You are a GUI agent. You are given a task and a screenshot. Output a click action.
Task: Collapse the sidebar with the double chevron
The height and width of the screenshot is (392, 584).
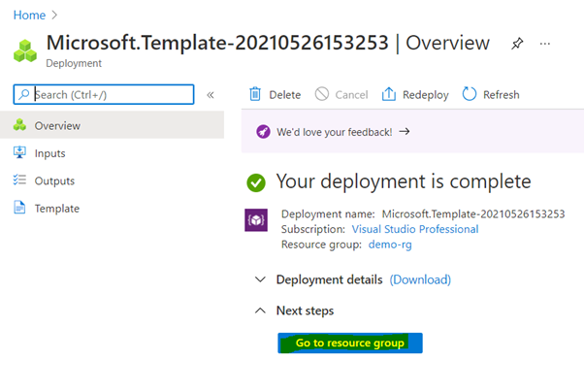[211, 95]
